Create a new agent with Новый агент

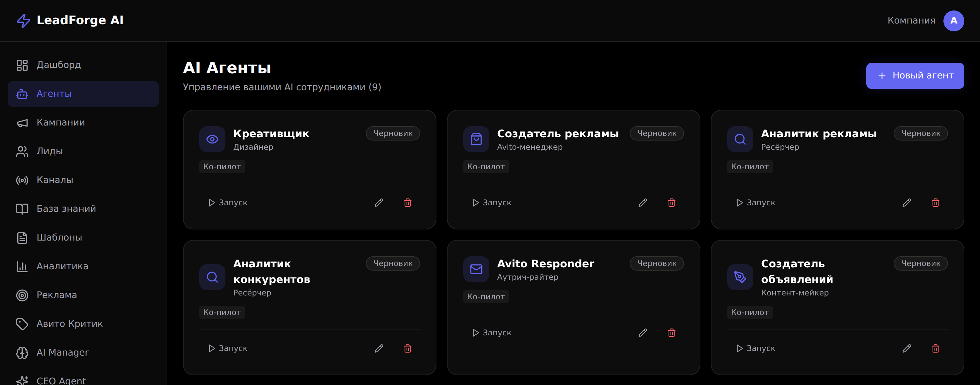click(x=915, y=76)
